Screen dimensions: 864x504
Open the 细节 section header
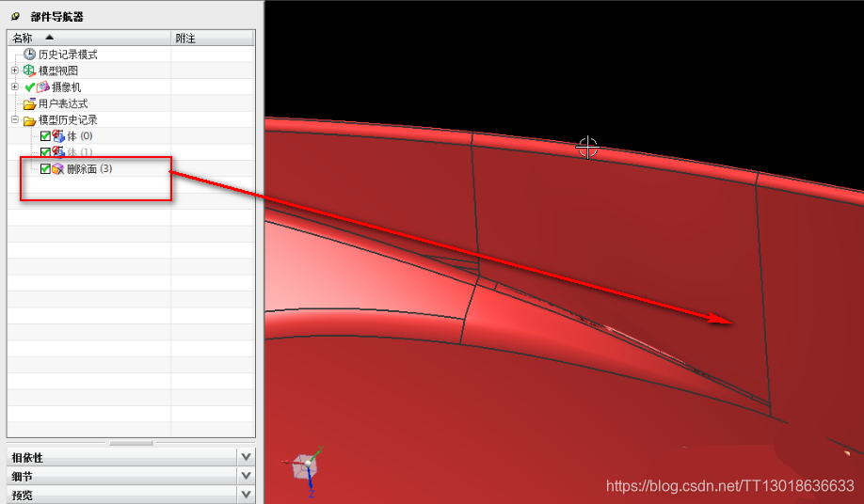(131, 476)
